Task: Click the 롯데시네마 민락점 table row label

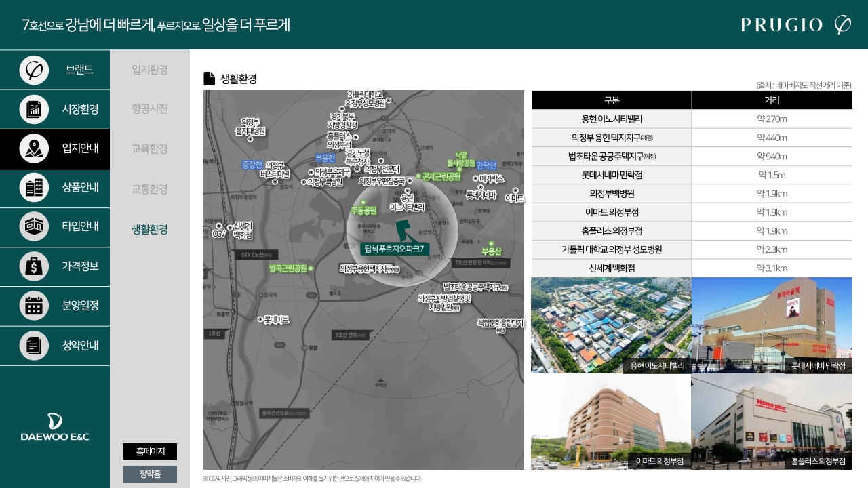Action: point(612,175)
